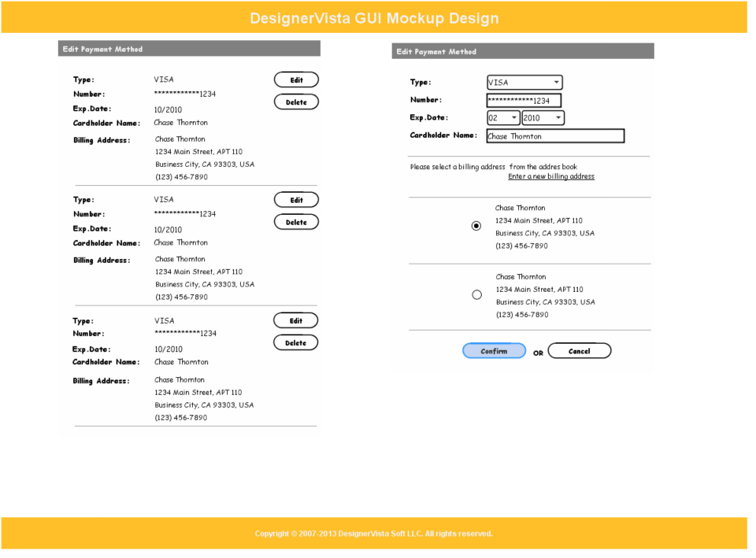Follow Enter a new billing address link

pos(551,176)
